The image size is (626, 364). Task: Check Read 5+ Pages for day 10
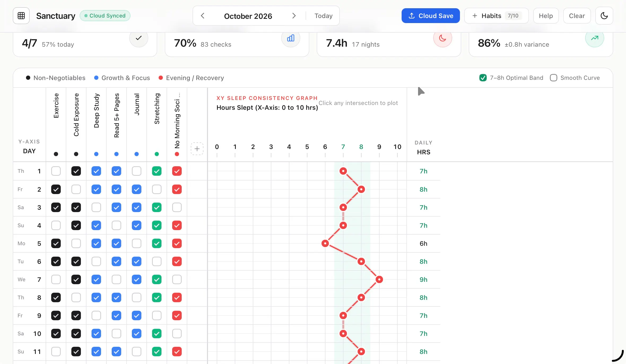[116, 334]
